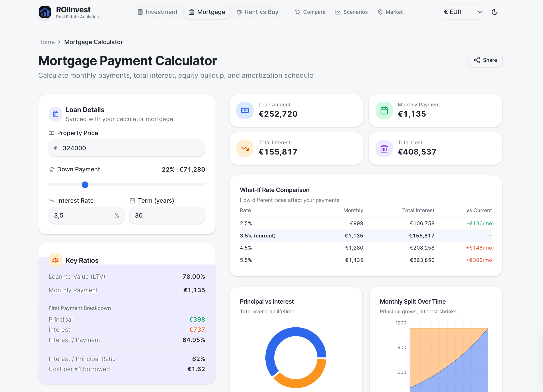
Task: Click the €106,758 total interest cell
Action: pyautogui.click(x=422, y=223)
